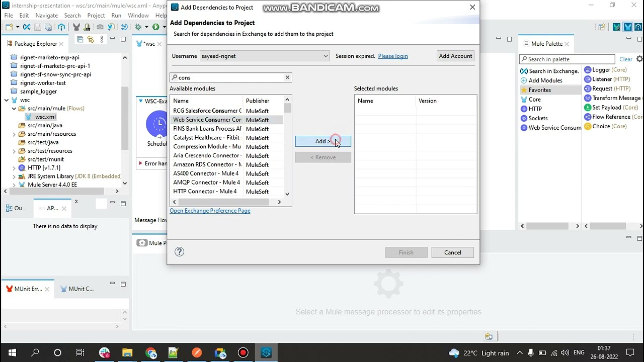Collapse src/main/mule folder
The width and height of the screenshot is (644, 362).
(14, 109)
